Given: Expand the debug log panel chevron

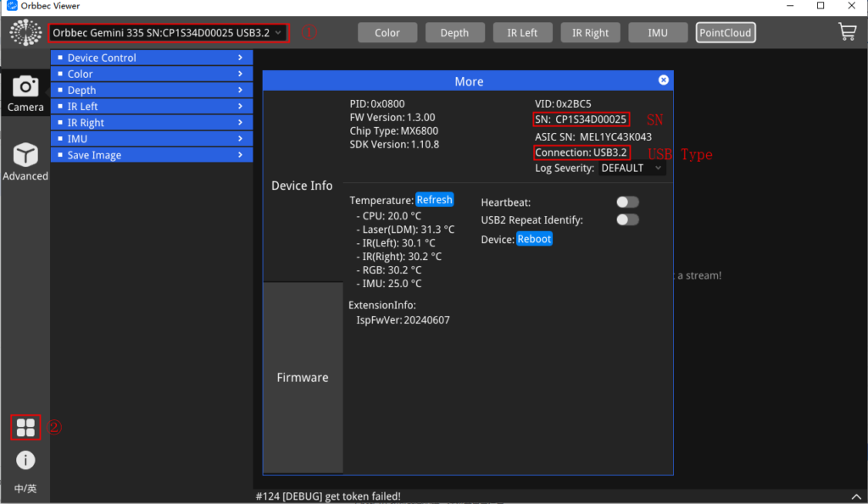Looking at the screenshot, I should pos(855,496).
